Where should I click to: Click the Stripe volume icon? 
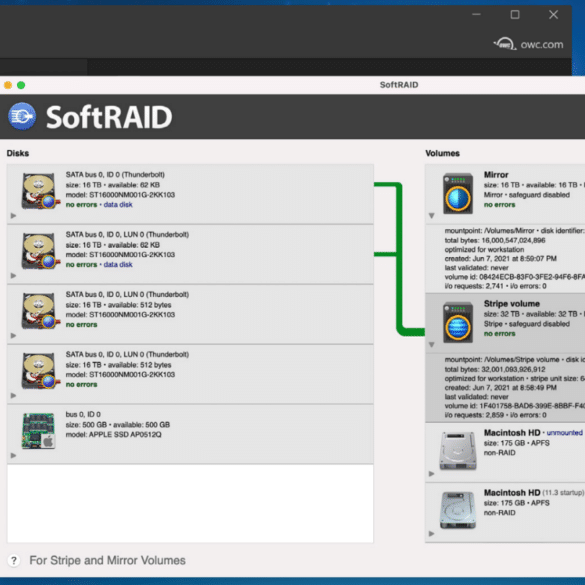tap(458, 323)
